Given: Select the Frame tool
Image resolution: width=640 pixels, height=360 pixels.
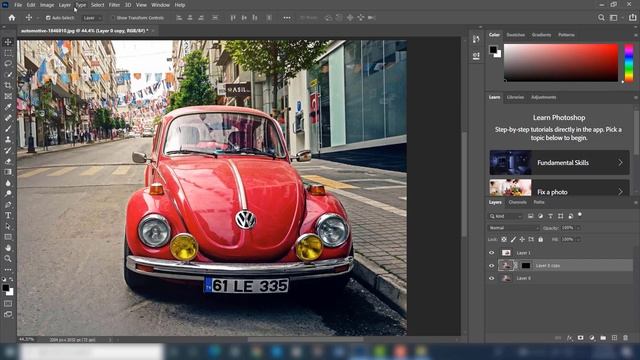Looking at the screenshot, I should pyautogui.click(x=8, y=96).
